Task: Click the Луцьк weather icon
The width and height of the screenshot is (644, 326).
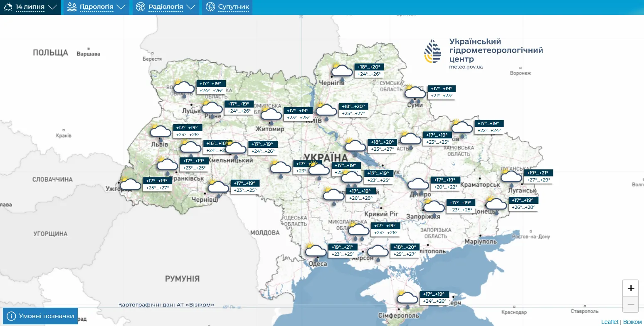Action: (x=183, y=88)
